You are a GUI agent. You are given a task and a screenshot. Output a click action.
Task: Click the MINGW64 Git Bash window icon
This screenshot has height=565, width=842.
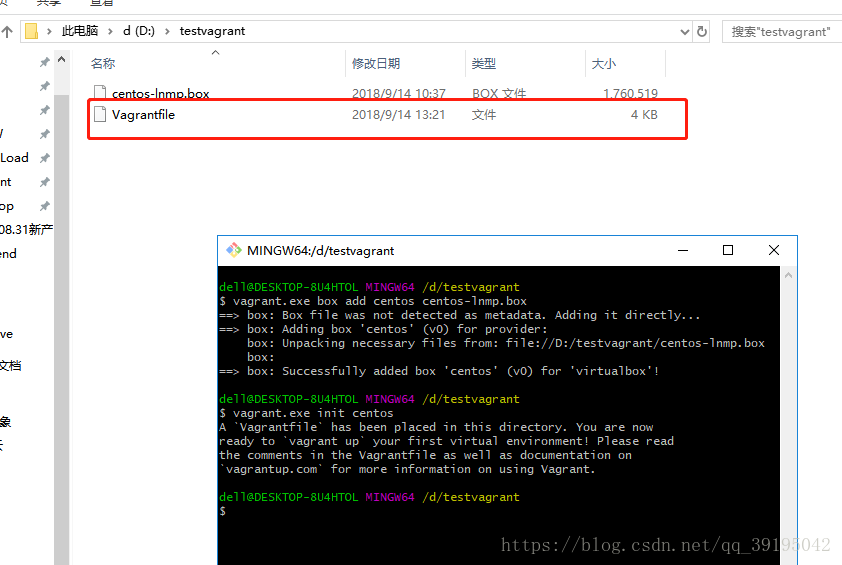point(234,250)
